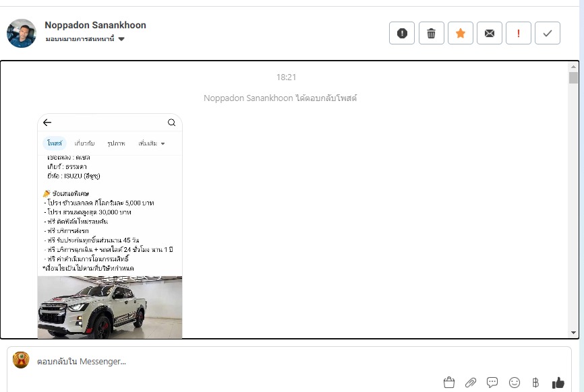This screenshot has height=392, width=584.
Task: Click the 30,000 บาท discount promo line
Action: [x=88, y=212]
